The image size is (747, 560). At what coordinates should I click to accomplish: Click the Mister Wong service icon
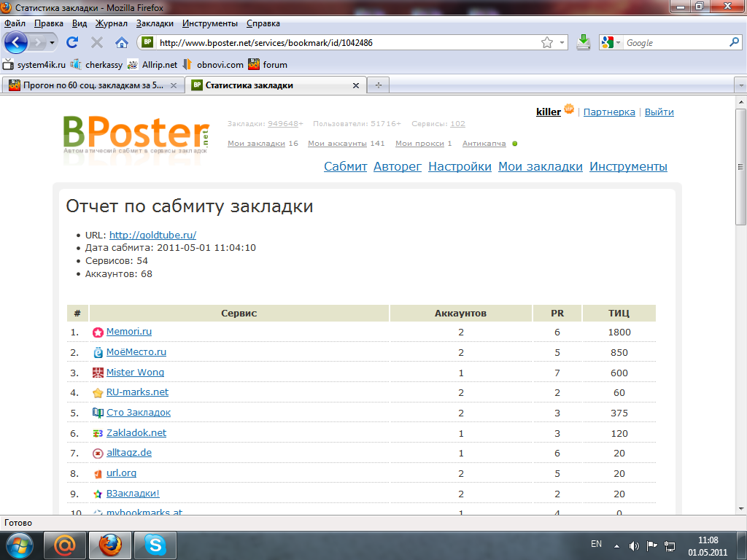(x=98, y=373)
